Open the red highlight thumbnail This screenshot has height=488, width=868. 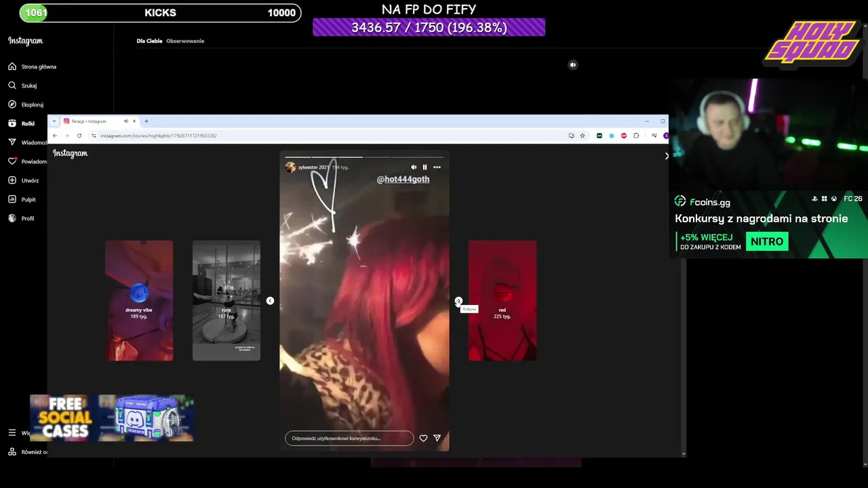pyautogui.click(x=502, y=300)
